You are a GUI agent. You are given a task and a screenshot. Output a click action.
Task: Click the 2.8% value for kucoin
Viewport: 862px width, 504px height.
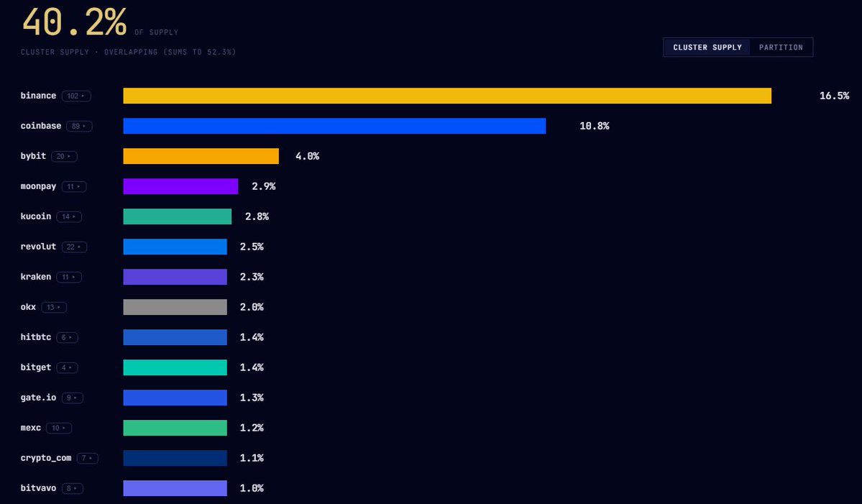point(257,216)
